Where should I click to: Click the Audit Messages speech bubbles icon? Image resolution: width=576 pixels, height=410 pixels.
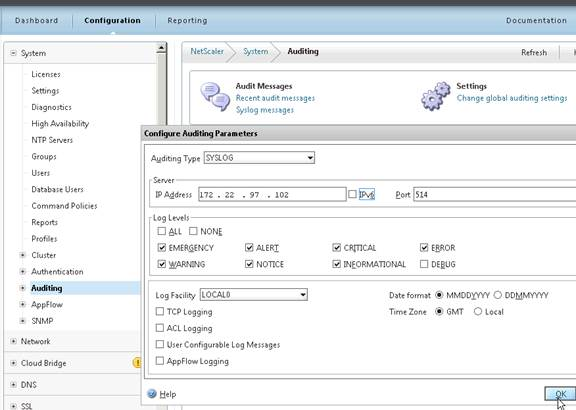tap(216, 97)
